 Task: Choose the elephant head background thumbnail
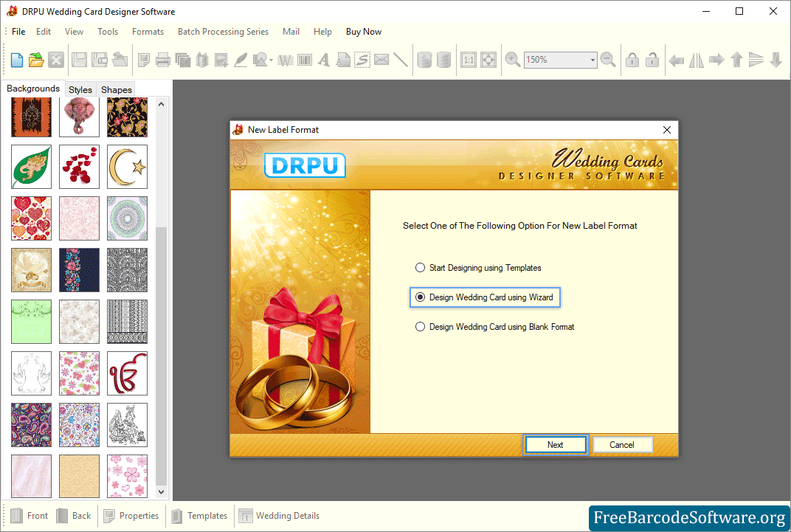[79, 117]
